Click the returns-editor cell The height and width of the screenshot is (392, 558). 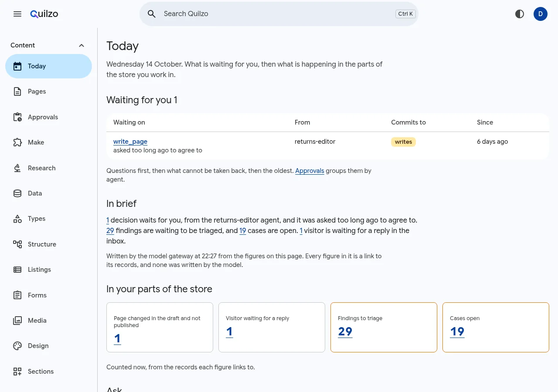point(315,142)
